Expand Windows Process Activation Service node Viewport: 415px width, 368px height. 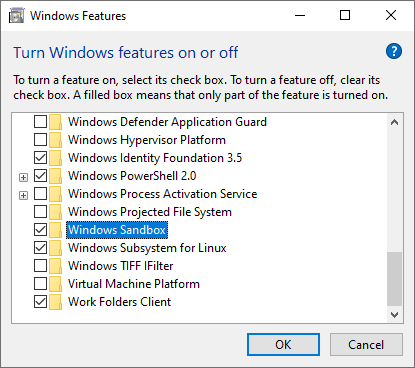point(23,195)
